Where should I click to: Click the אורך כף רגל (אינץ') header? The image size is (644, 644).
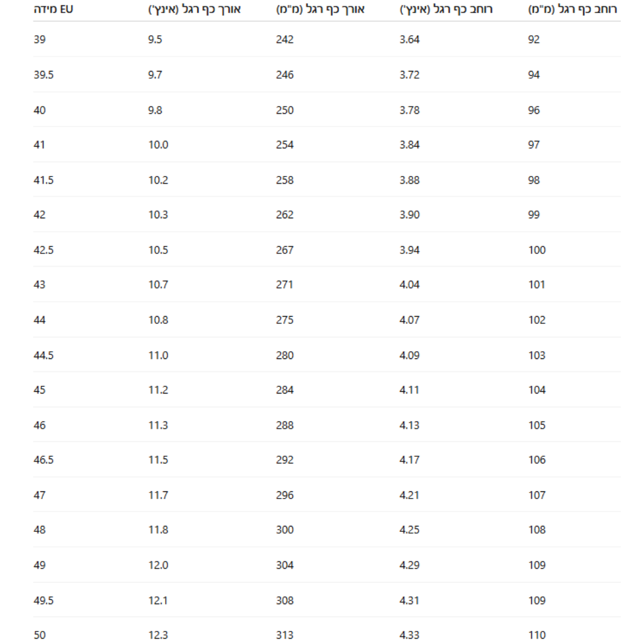194,10
